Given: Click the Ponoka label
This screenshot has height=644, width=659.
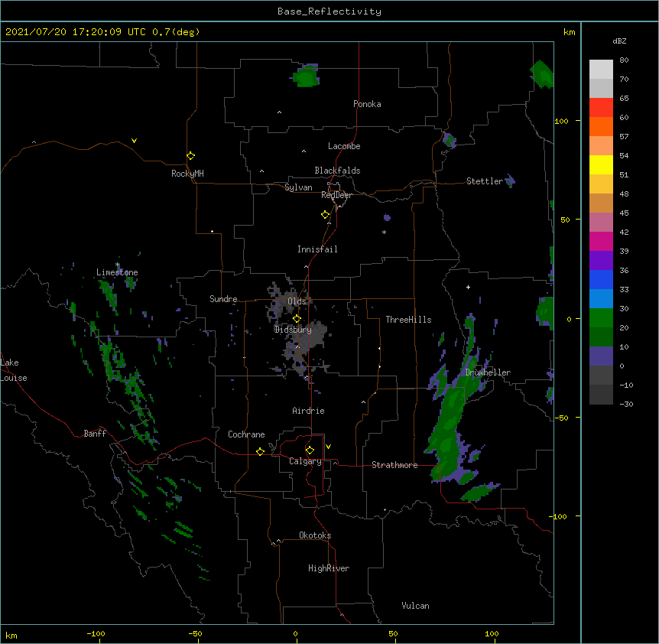Looking at the screenshot, I should pyautogui.click(x=367, y=104).
